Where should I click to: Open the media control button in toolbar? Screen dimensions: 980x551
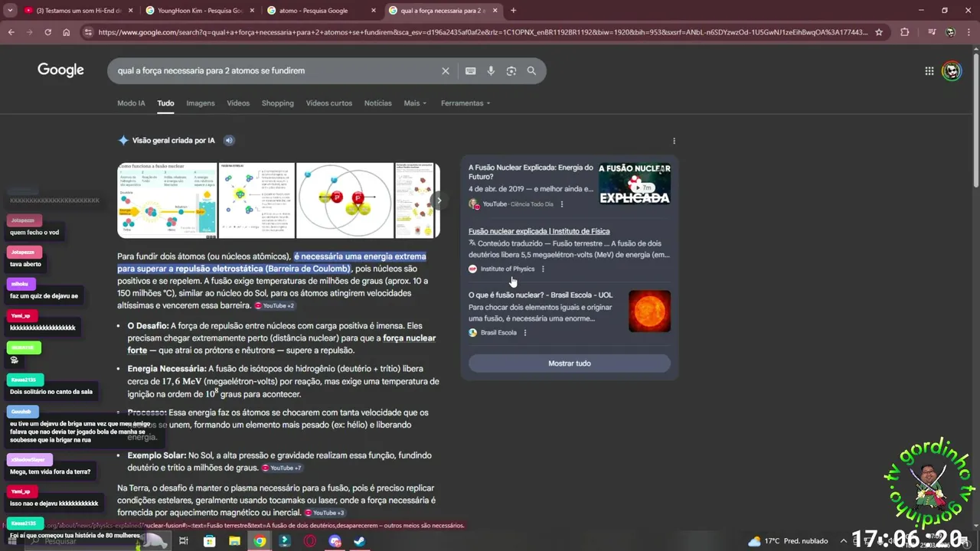pyautogui.click(x=932, y=32)
